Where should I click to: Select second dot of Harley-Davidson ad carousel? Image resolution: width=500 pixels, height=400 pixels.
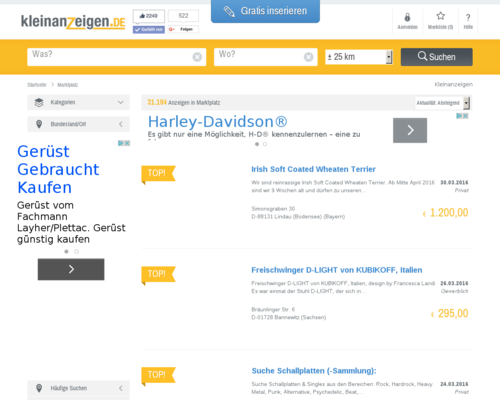pos(265,144)
